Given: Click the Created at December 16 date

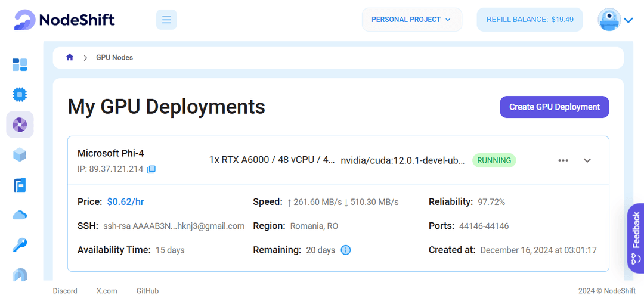Looking at the screenshot, I should (538, 250).
